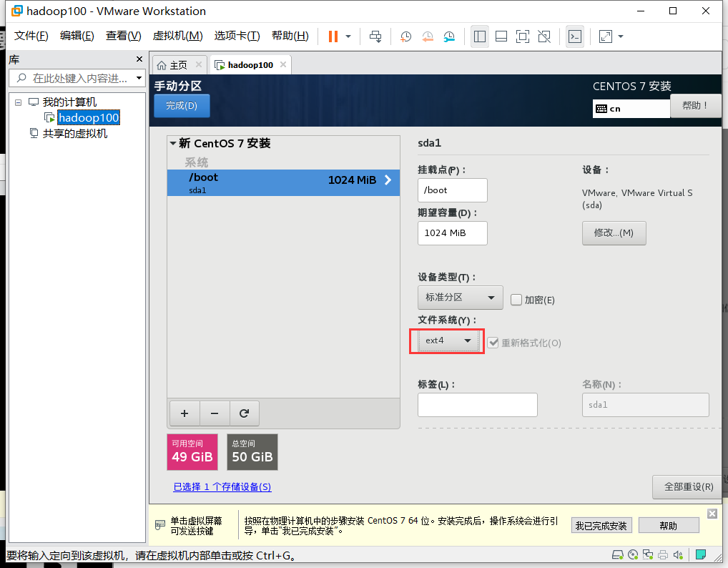
Task: Collapse the 新 CentOS 7 安装 section
Action: coord(173,143)
